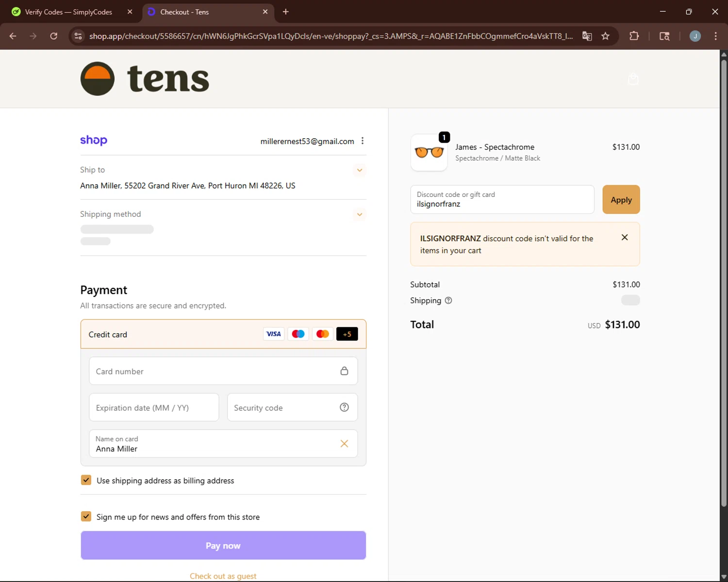Reload the checkout page

point(54,36)
